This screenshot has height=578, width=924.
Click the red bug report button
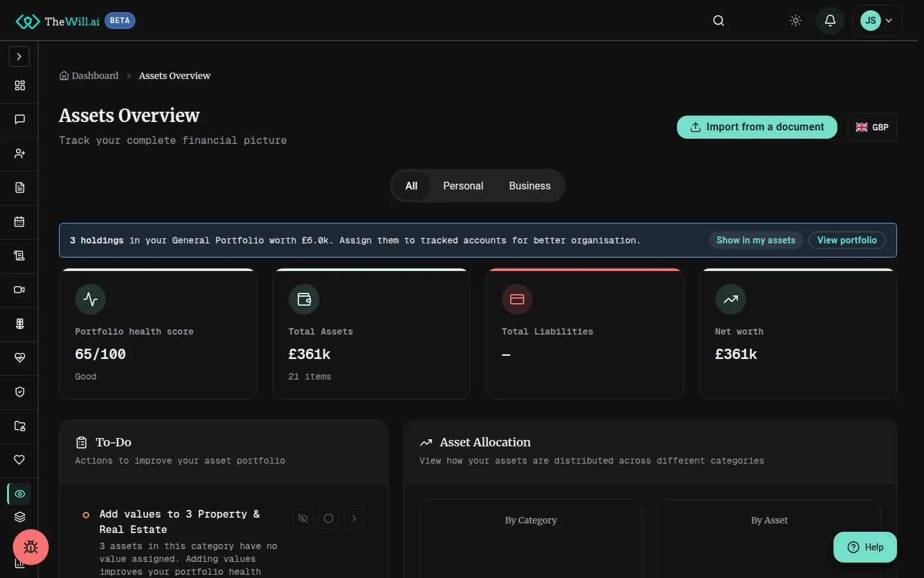click(x=31, y=547)
